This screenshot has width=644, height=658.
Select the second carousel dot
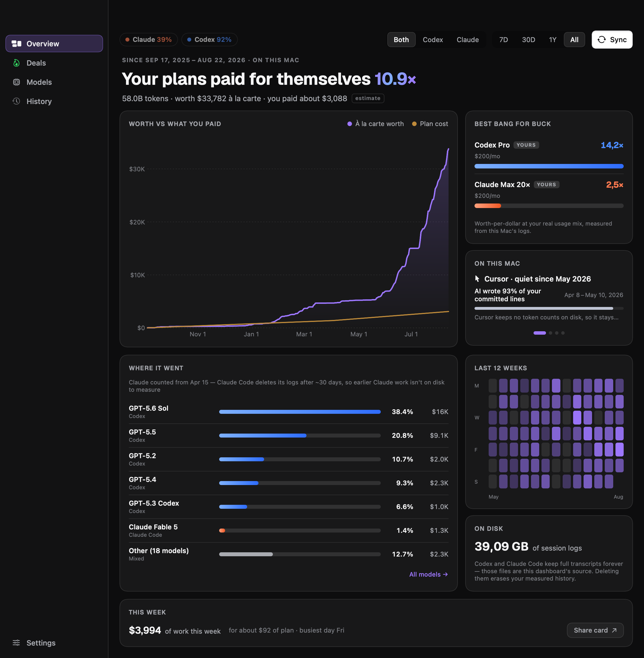pyautogui.click(x=551, y=333)
